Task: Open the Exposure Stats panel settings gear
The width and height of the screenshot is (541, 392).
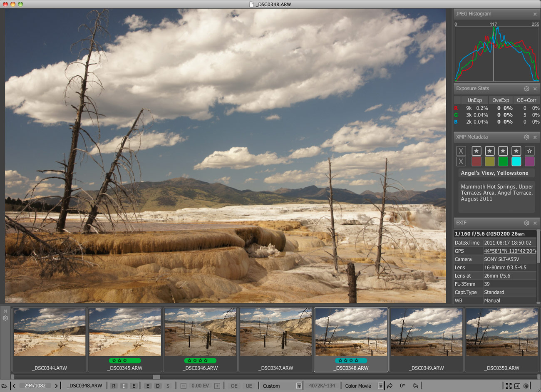Action: click(526, 89)
